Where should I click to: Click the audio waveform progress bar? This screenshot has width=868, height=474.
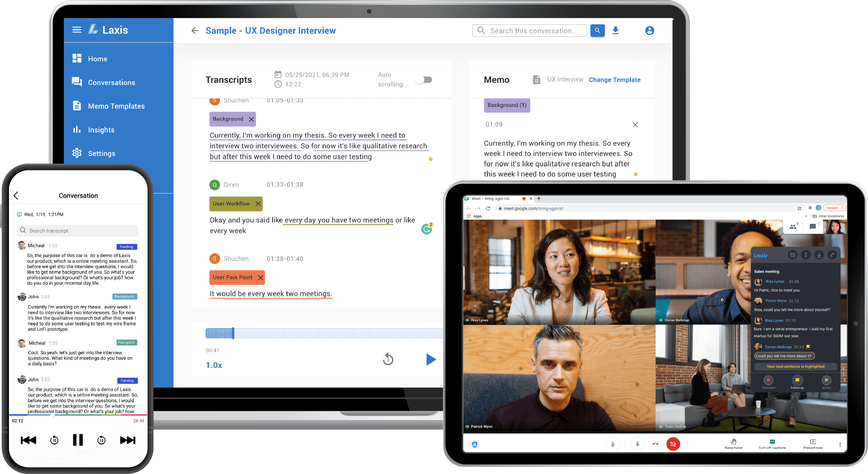tap(323, 333)
